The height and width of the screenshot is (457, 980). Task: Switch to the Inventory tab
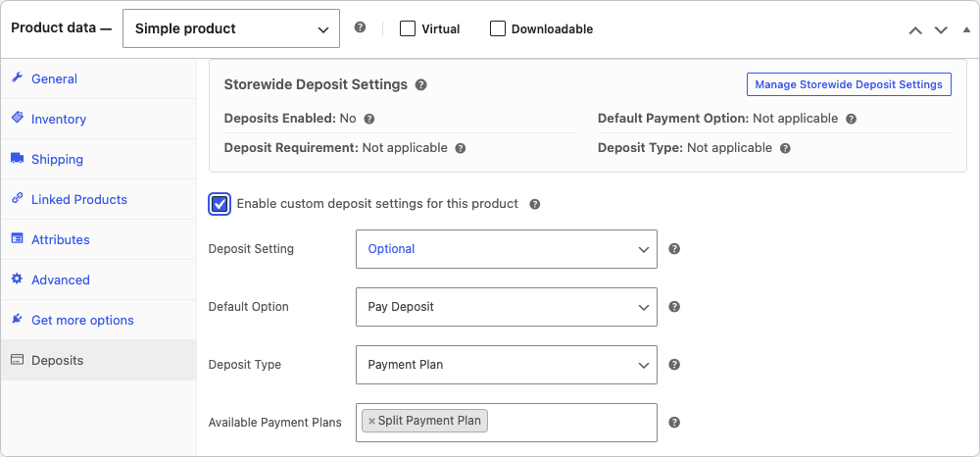tap(98, 119)
